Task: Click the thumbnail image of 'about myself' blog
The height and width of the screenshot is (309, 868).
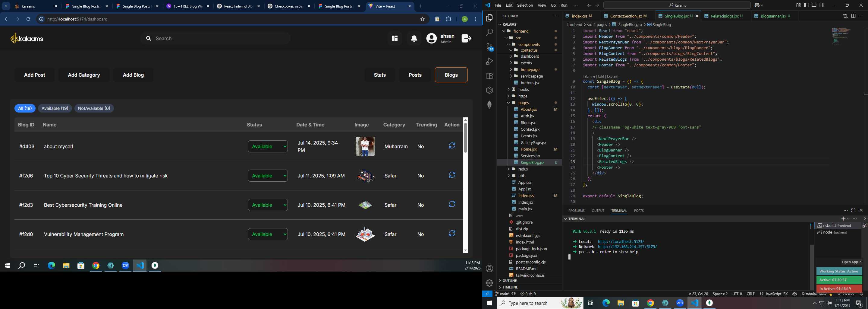Action: point(365,146)
